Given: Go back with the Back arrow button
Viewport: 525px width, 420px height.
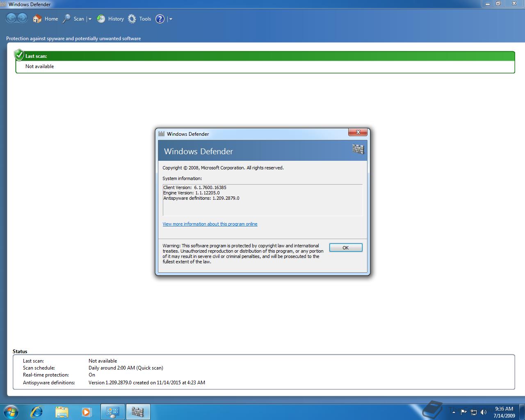Looking at the screenshot, I should [x=11, y=18].
